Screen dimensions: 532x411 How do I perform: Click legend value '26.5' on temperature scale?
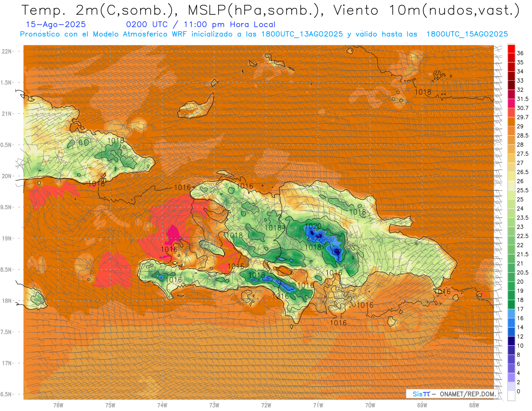[523, 172]
